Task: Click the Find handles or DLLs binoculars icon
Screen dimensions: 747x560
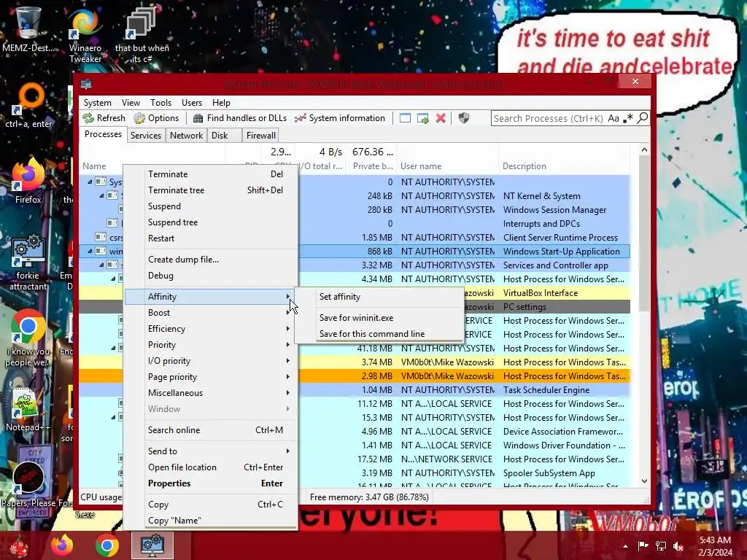Action: click(x=198, y=118)
